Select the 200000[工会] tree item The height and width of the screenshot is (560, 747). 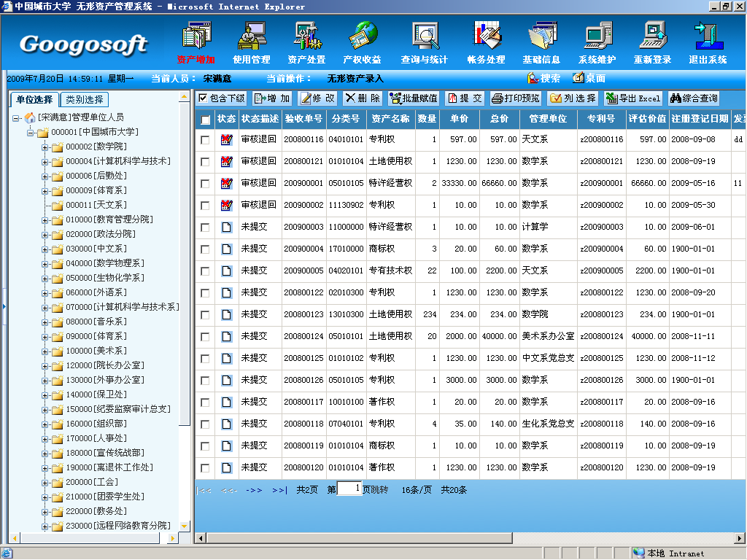[92, 483]
